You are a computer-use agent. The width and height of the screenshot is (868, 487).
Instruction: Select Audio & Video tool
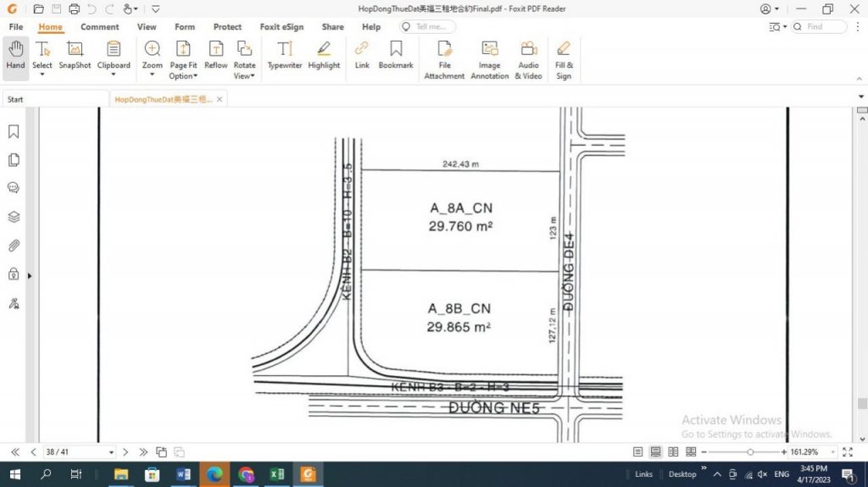(529, 60)
